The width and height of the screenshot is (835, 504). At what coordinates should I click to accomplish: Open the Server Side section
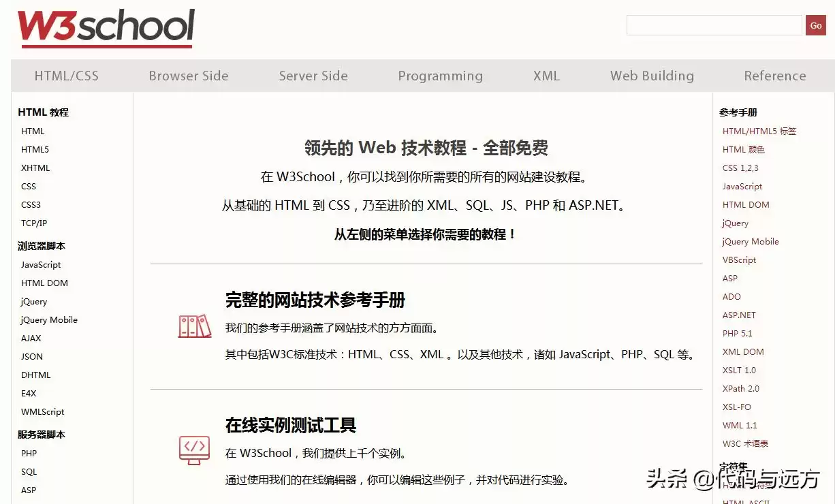tap(313, 76)
